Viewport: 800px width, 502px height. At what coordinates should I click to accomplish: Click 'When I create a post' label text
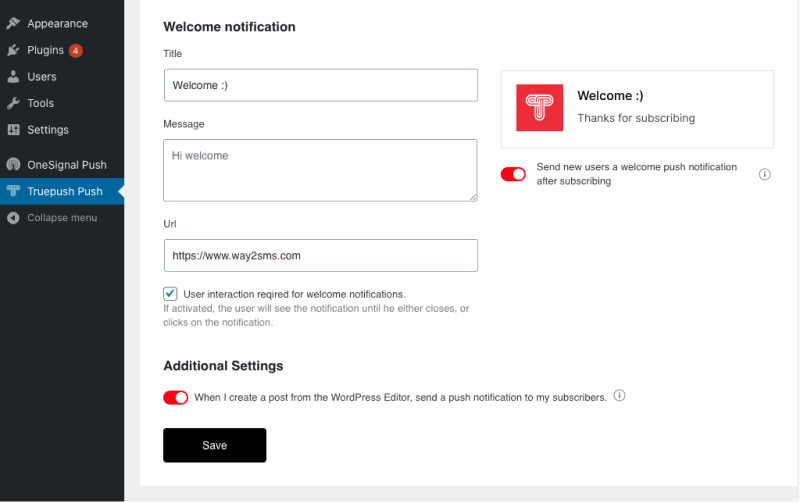point(401,397)
